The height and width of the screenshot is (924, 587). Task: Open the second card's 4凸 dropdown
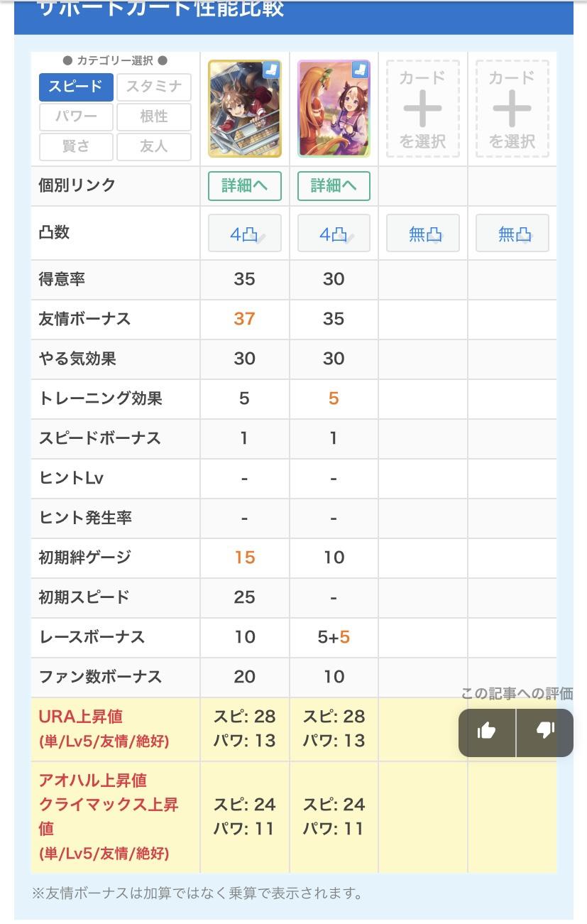(334, 234)
